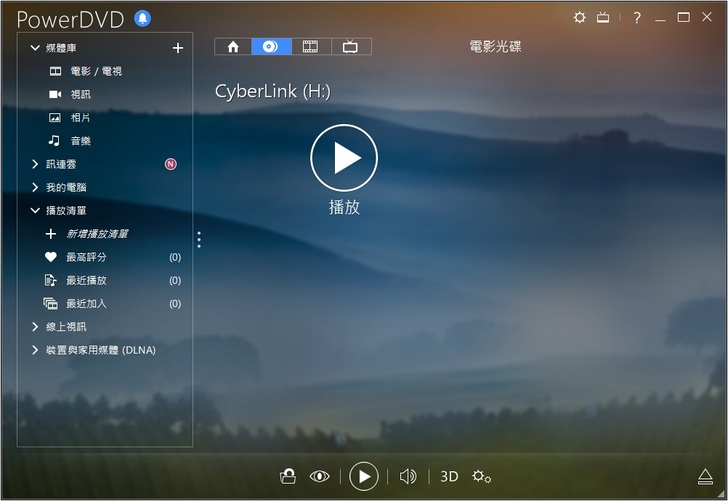
Task: Toggle 3D playback mode
Action: pos(450,477)
